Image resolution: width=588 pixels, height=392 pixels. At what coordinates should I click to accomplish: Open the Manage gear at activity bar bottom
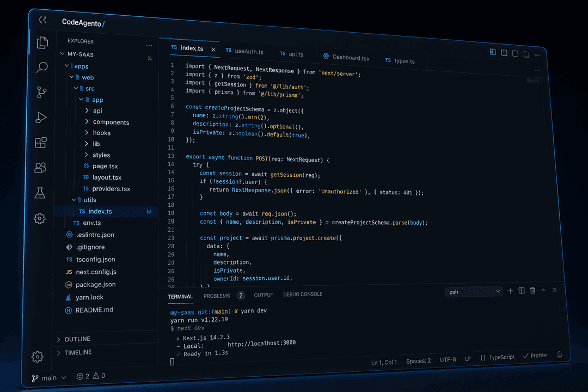(x=38, y=357)
